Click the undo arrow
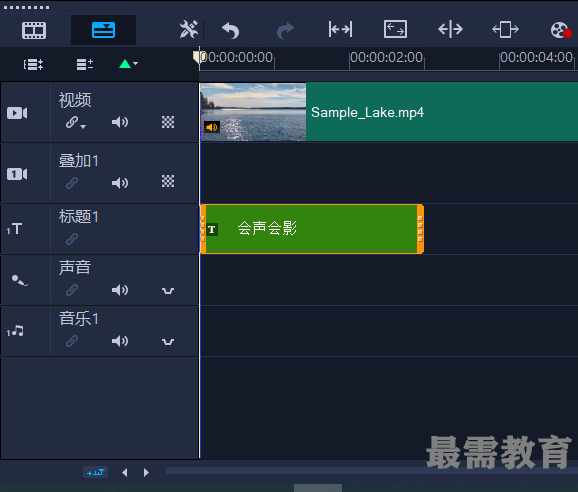Screen dimensions: 578x492 pos(231,30)
